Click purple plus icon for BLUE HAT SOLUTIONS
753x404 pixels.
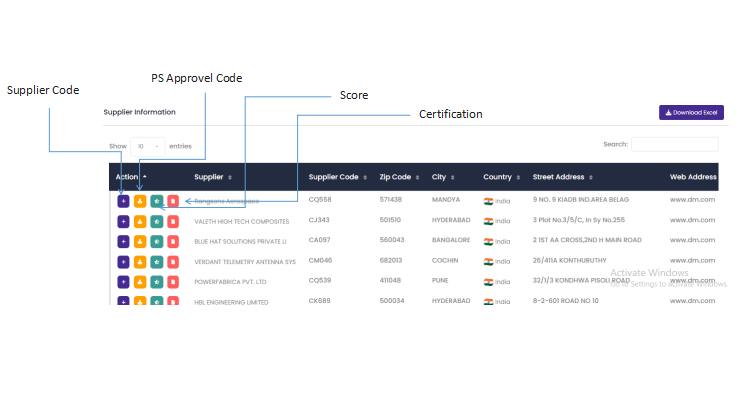coord(123,241)
